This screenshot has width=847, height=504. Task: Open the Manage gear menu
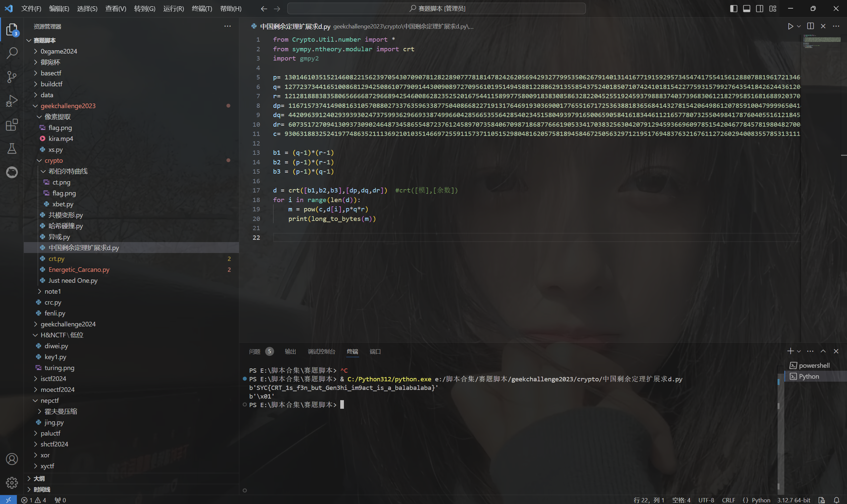(12, 483)
